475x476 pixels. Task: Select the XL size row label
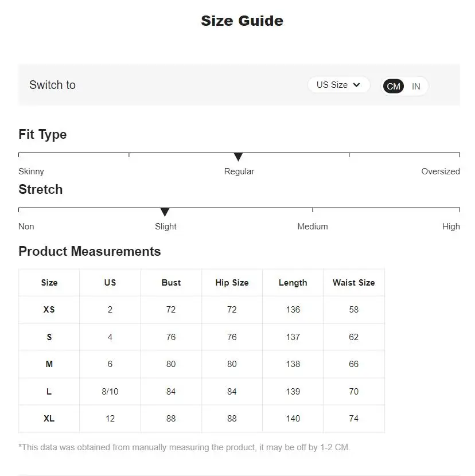[x=49, y=418]
